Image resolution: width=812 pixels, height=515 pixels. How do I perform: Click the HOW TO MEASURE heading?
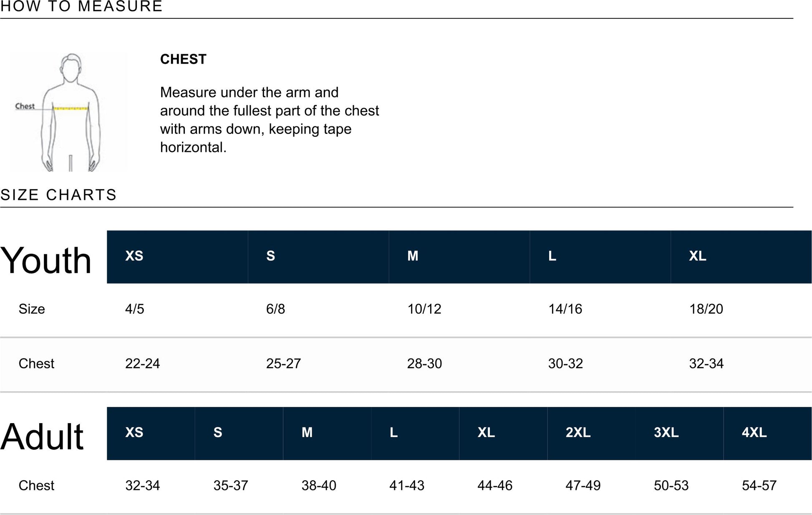pos(81,6)
